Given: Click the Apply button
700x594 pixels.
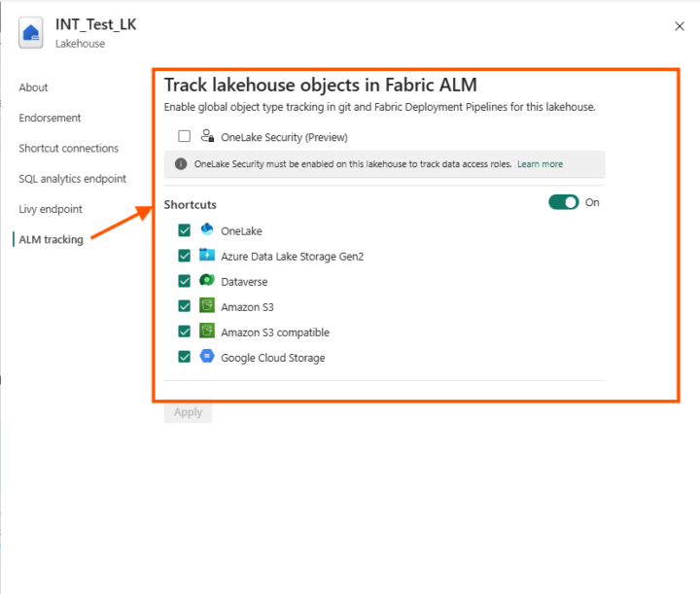Looking at the screenshot, I should [x=188, y=412].
